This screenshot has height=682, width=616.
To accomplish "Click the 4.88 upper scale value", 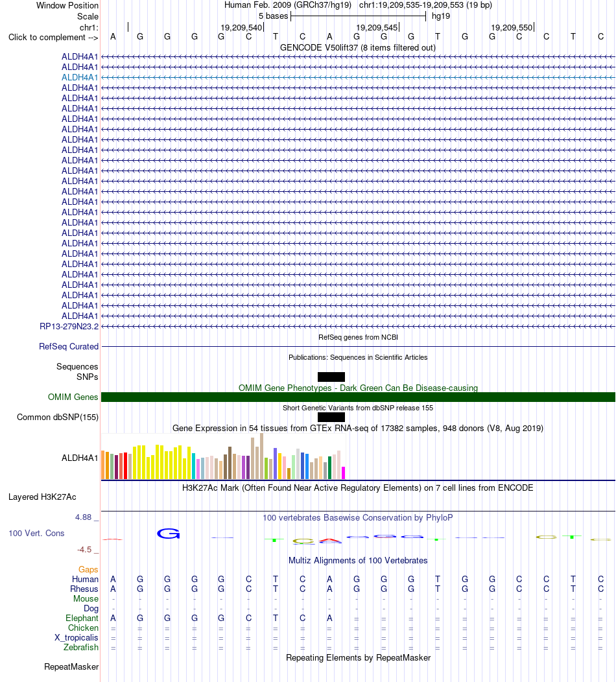I will [84, 517].
